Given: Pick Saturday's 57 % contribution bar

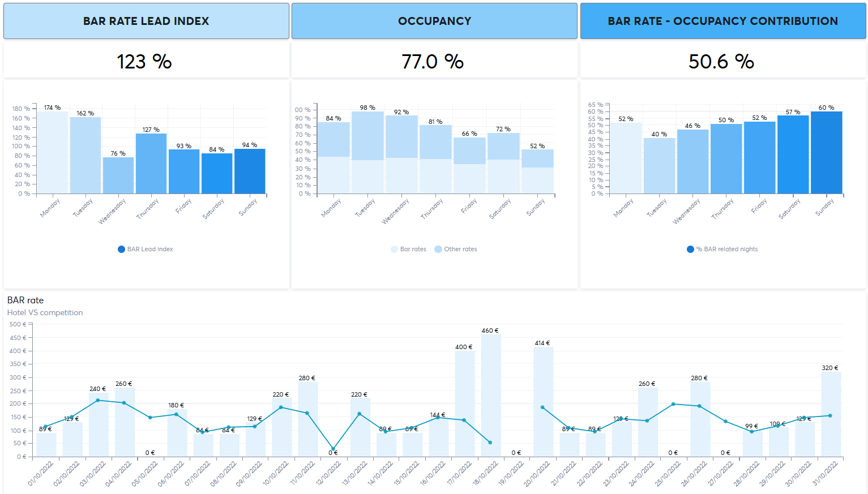Looking at the screenshot, I should [793, 154].
